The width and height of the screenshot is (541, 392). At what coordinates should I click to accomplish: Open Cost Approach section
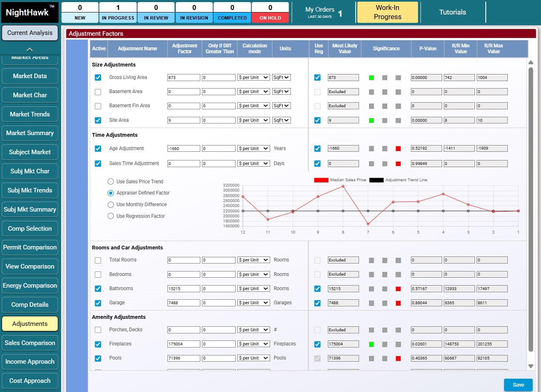(x=30, y=381)
